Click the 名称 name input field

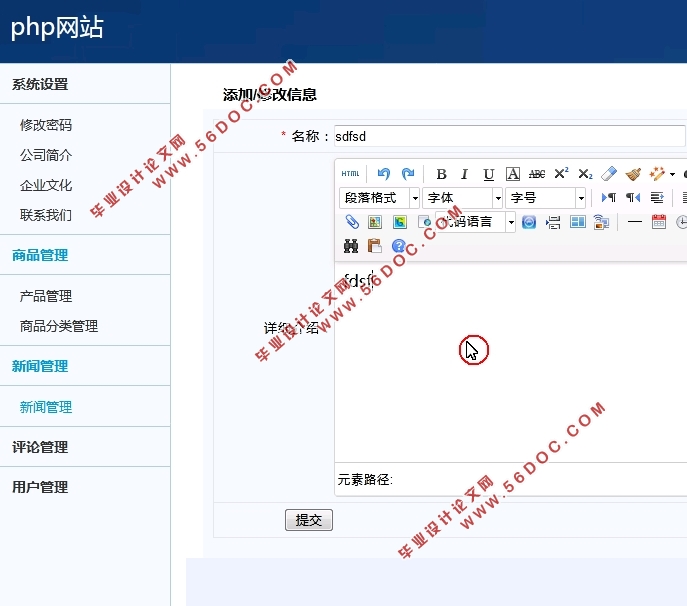[508, 136]
